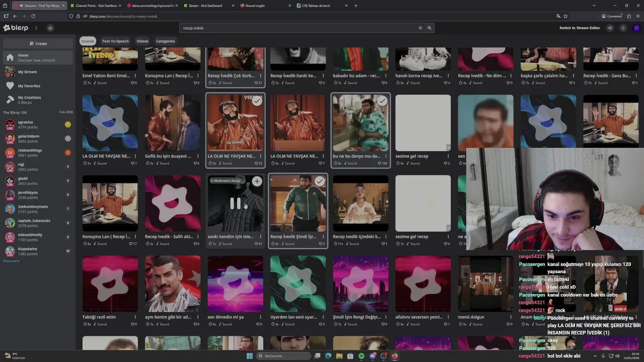Play menü dolgun thumbnail
The height and width of the screenshot is (362, 644).
[486, 284]
